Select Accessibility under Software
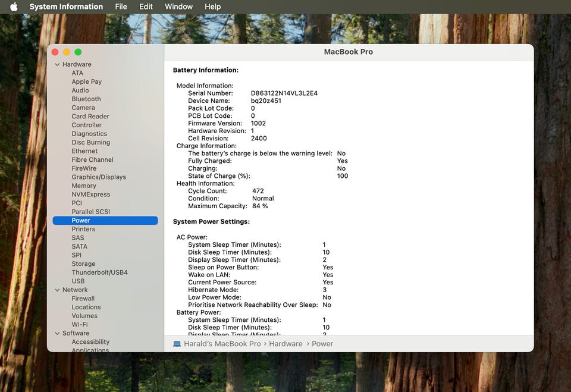Viewport: 571px width, 392px height. click(90, 341)
